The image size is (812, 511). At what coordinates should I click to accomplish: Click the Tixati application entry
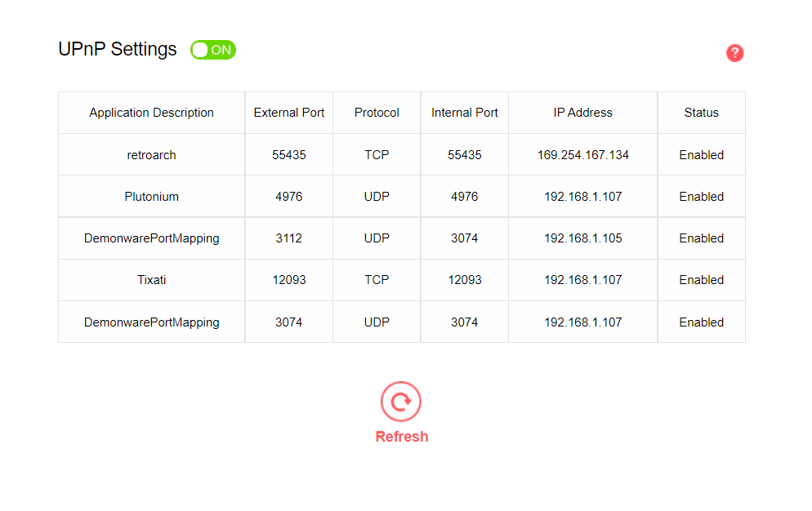(151, 280)
